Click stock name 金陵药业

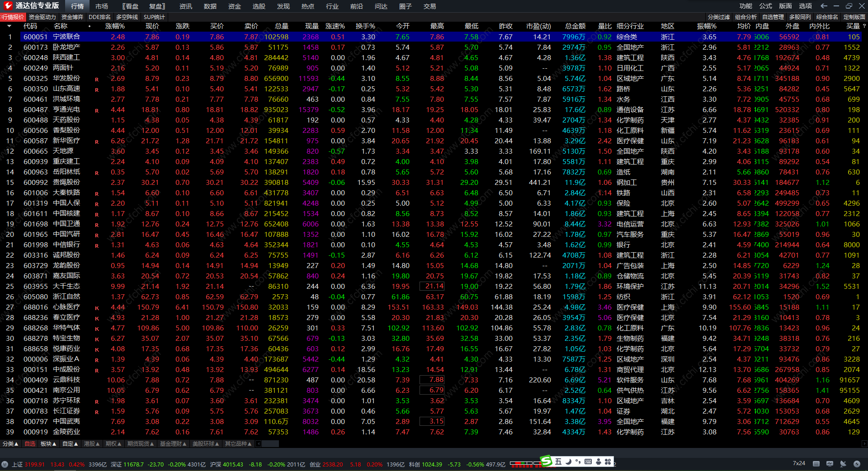pos(66,432)
